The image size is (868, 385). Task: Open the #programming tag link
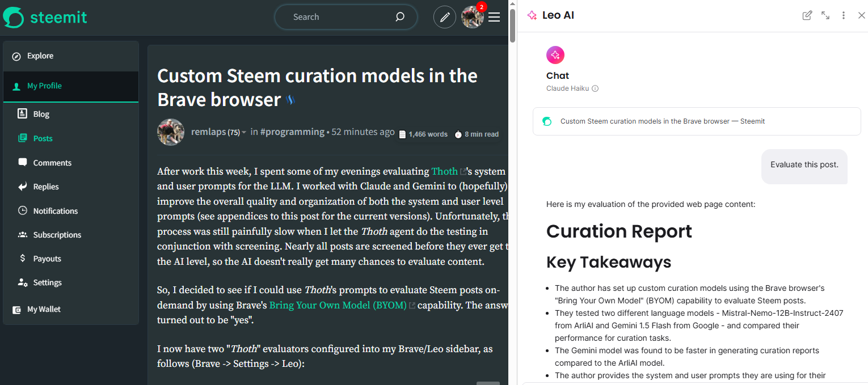click(292, 132)
